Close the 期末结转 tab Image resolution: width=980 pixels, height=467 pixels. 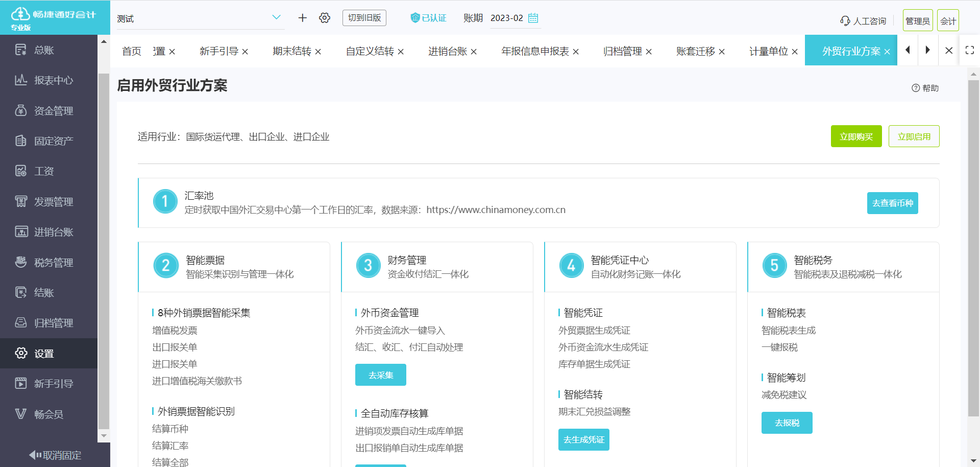point(318,52)
